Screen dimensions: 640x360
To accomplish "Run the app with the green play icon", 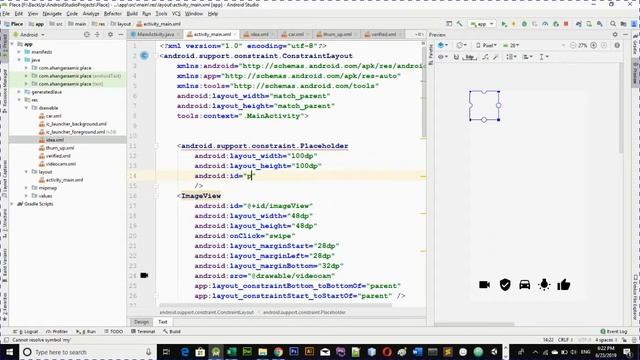I will click(504, 24).
